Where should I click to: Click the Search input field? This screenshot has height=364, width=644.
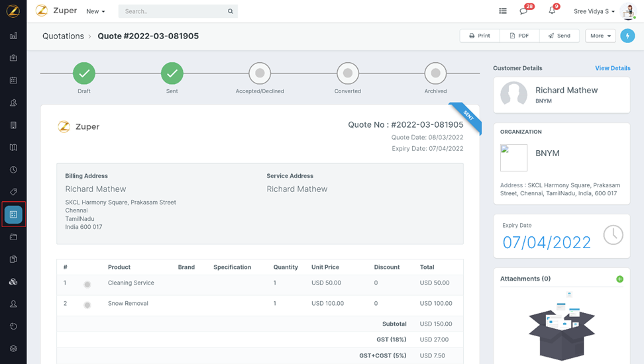(172, 11)
